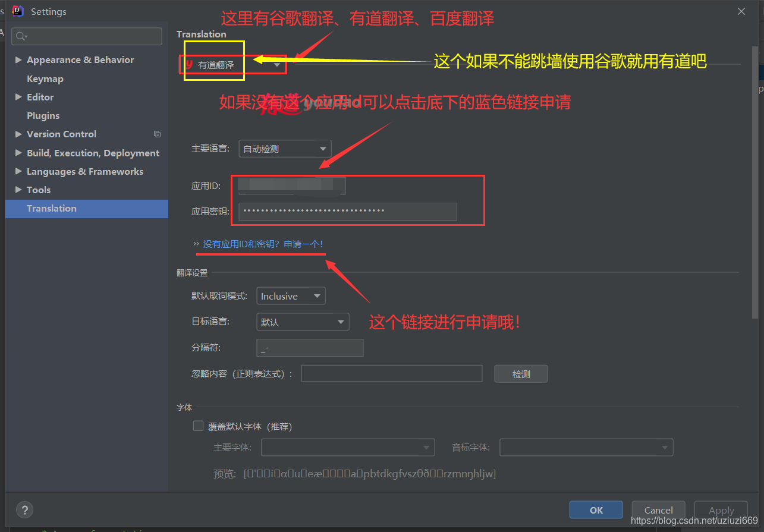764x532 pixels.
Task: Focus the settings search field
Action: tap(87, 36)
